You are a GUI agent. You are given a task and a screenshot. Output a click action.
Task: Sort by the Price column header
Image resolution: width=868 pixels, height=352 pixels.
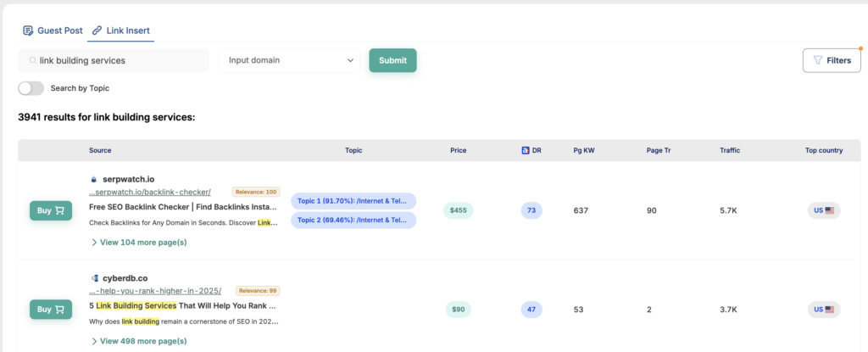[459, 150]
